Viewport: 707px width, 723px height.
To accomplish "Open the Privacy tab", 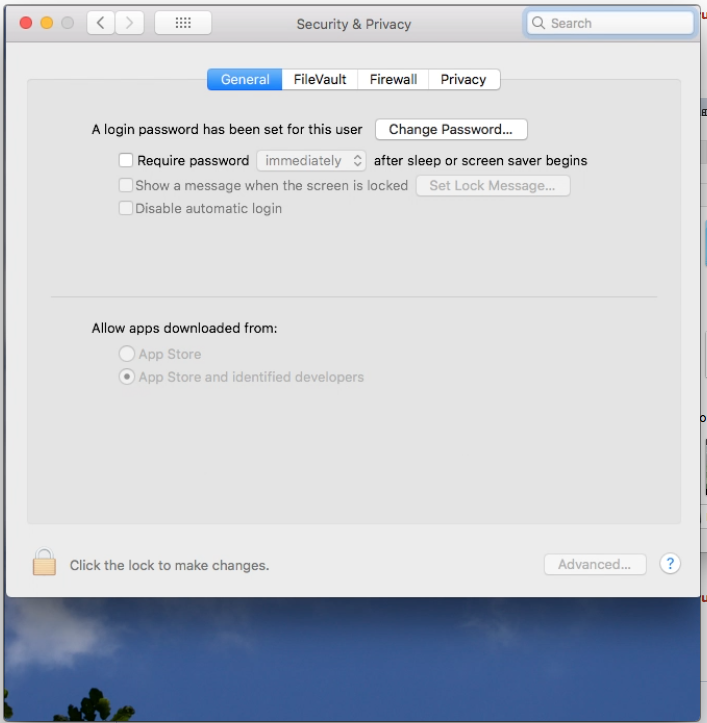I will pyautogui.click(x=464, y=79).
